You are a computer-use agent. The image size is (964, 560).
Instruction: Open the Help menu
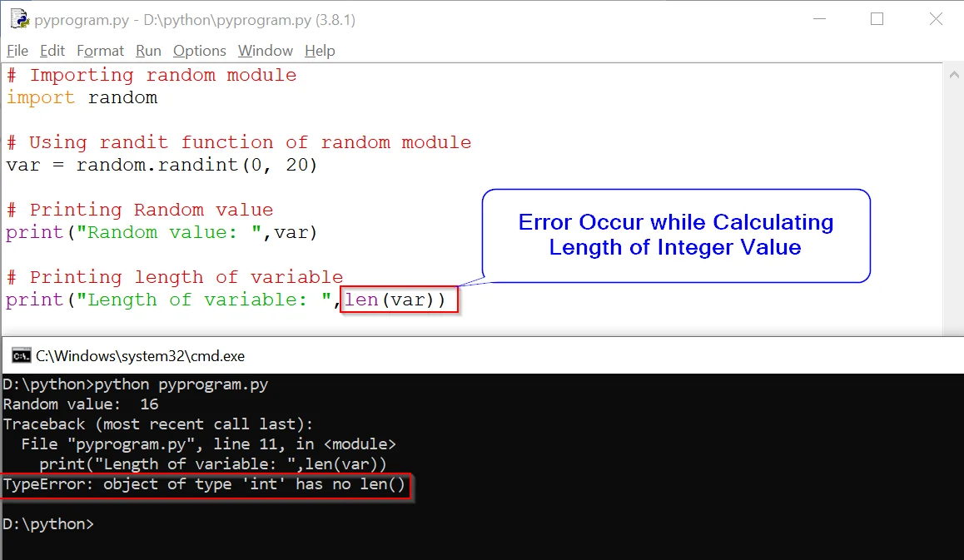pyautogui.click(x=320, y=50)
